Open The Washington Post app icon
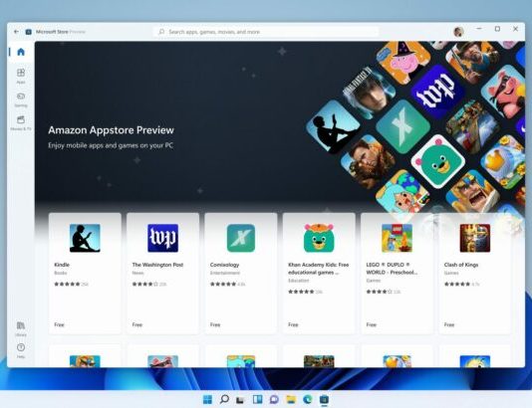 point(162,238)
